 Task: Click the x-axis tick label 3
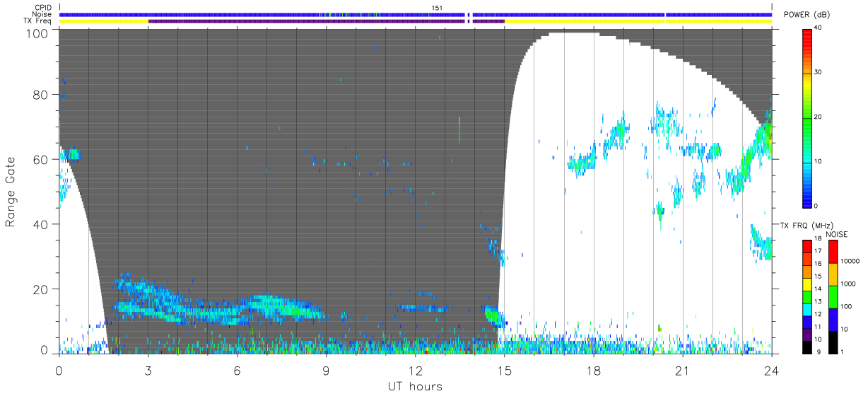pos(148,370)
